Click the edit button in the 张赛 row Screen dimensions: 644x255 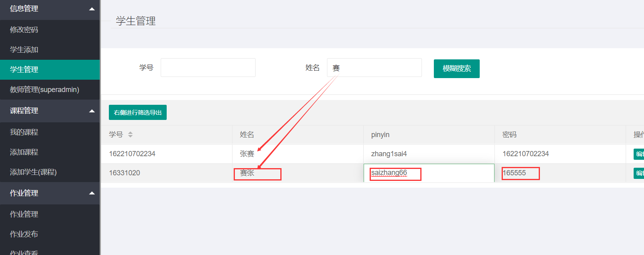point(639,154)
